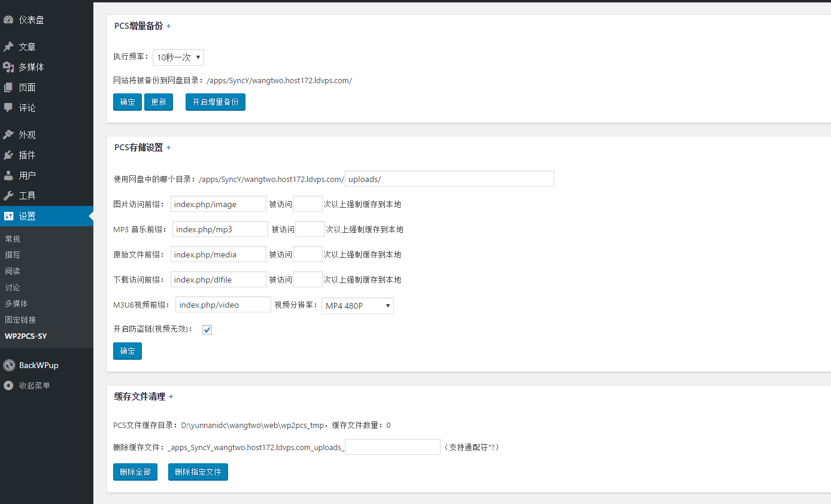Click the 更新 button
The image size is (831, 504).
click(159, 102)
